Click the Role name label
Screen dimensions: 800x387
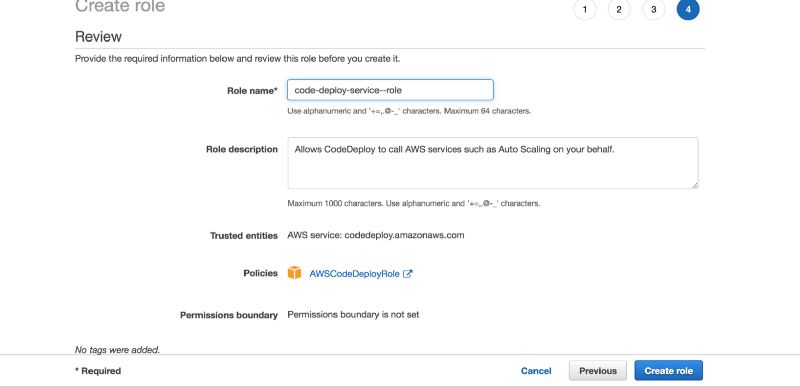pyautogui.click(x=252, y=91)
